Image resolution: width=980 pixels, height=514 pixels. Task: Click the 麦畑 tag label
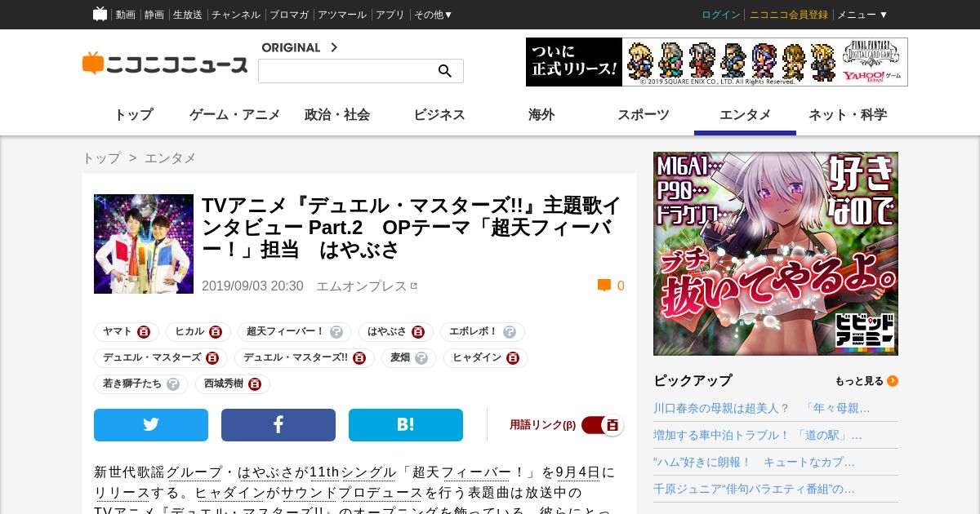pos(400,358)
